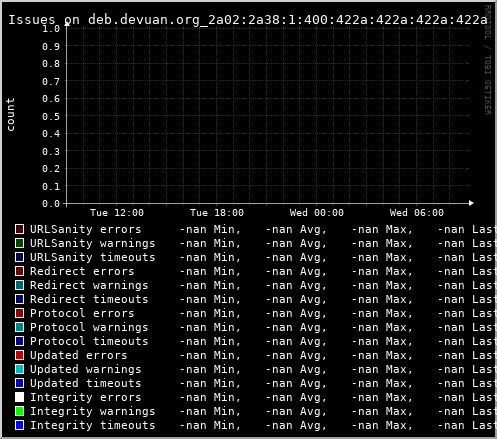
Task: Click the URLSanity errors color swatch
Action: (x=19, y=229)
